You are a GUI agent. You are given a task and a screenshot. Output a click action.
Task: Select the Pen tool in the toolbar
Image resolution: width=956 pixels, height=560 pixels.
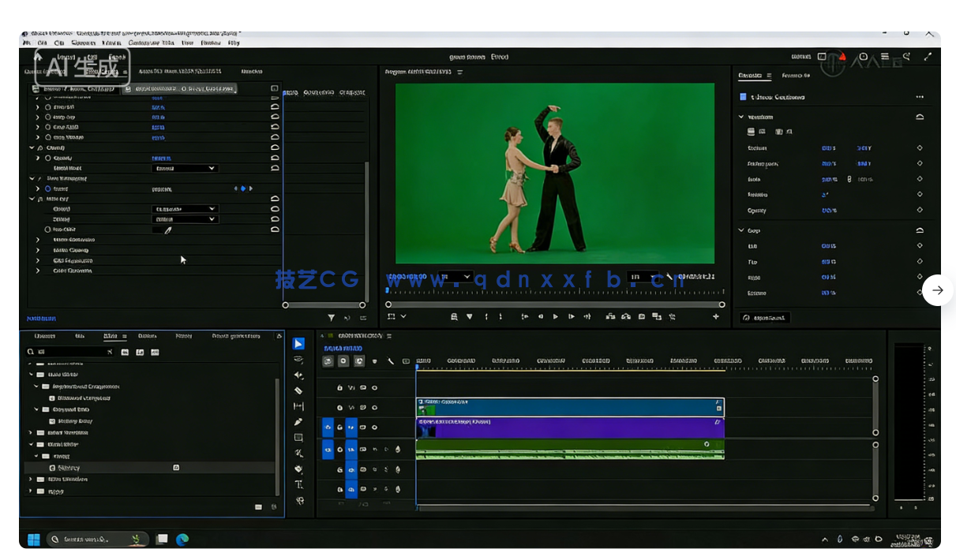point(298,422)
